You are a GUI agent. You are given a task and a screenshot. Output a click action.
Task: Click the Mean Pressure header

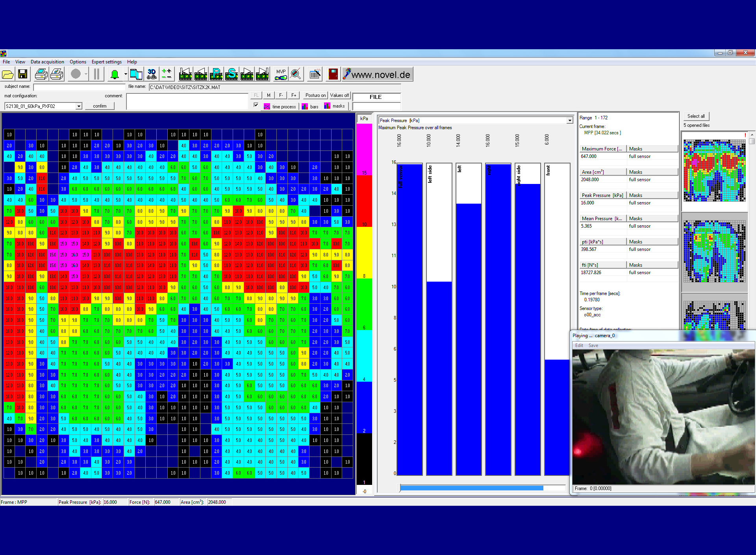pyautogui.click(x=602, y=218)
